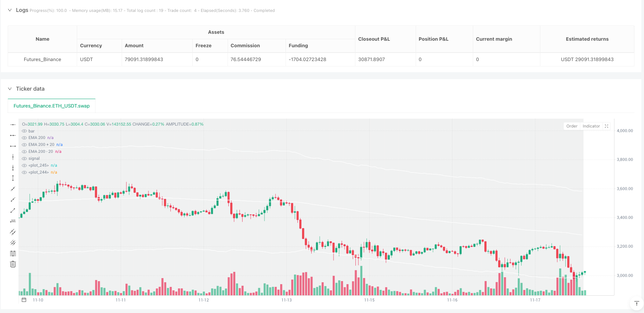Toggle visibility of EMA 200 - 20
The width and height of the screenshot is (644, 313).
point(24,152)
